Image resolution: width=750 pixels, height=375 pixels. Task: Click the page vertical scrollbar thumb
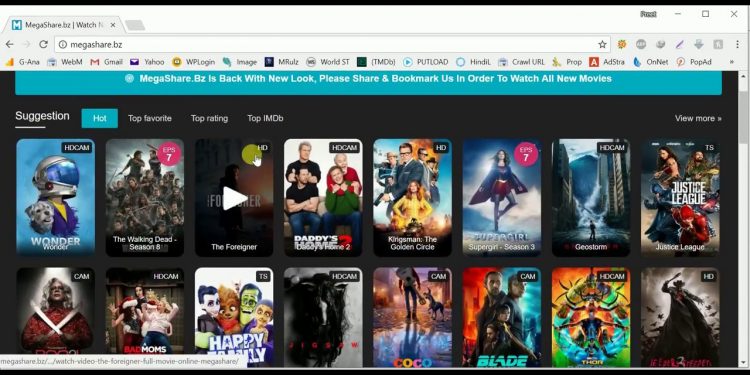pos(743,117)
